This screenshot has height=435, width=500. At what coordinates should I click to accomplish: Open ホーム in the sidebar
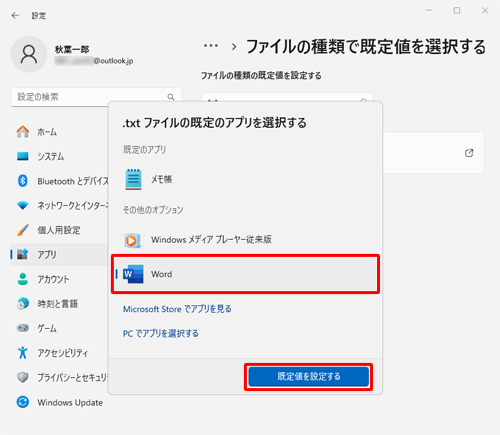point(59,132)
